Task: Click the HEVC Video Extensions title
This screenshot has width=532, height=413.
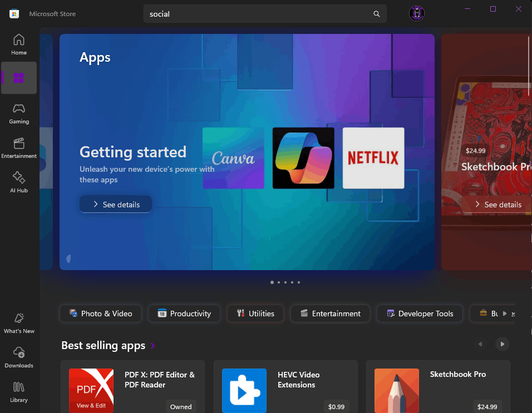Action: pyautogui.click(x=299, y=380)
